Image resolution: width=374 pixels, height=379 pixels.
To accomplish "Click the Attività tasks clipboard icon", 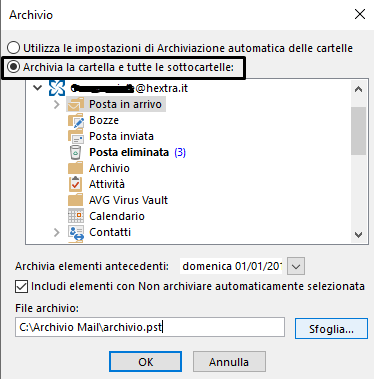I will [76, 184].
